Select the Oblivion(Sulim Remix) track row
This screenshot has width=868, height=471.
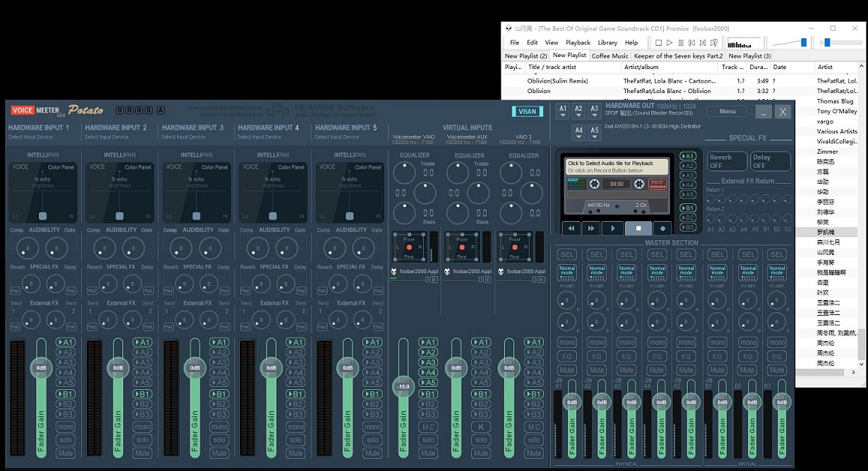(x=557, y=80)
